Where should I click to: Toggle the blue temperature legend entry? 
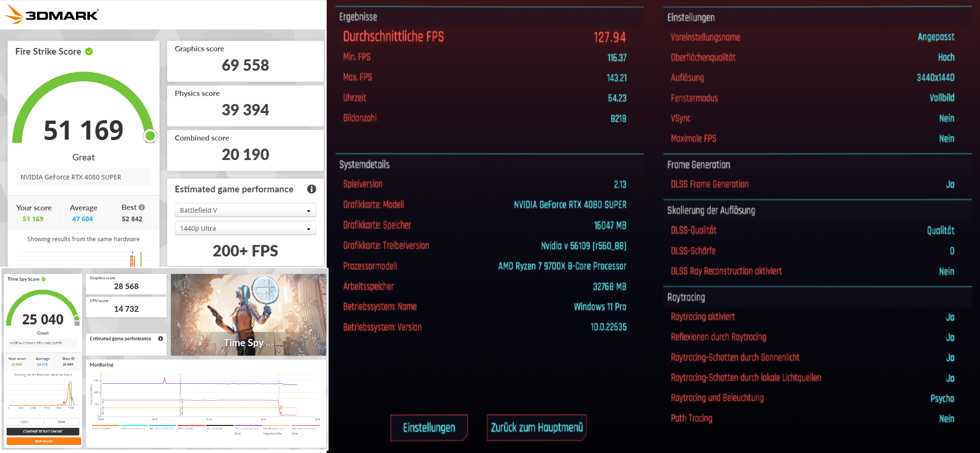(x=163, y=427)
